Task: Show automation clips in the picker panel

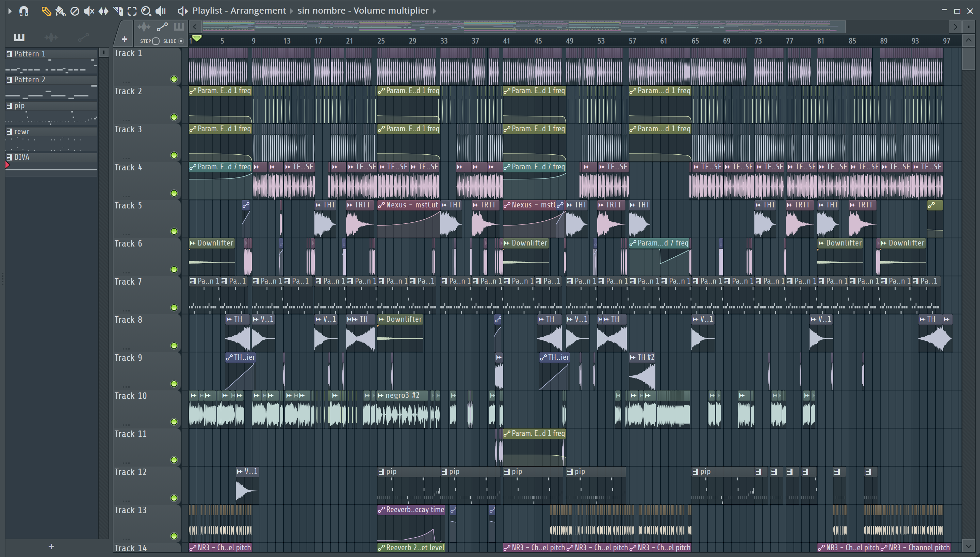Action: 83,37
